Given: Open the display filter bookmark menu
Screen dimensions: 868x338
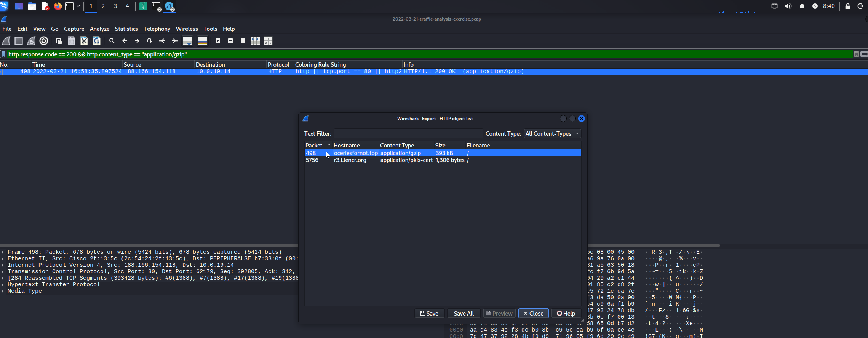Looking at the screenshot, I should pyautogui.click(x=3, y=54).
